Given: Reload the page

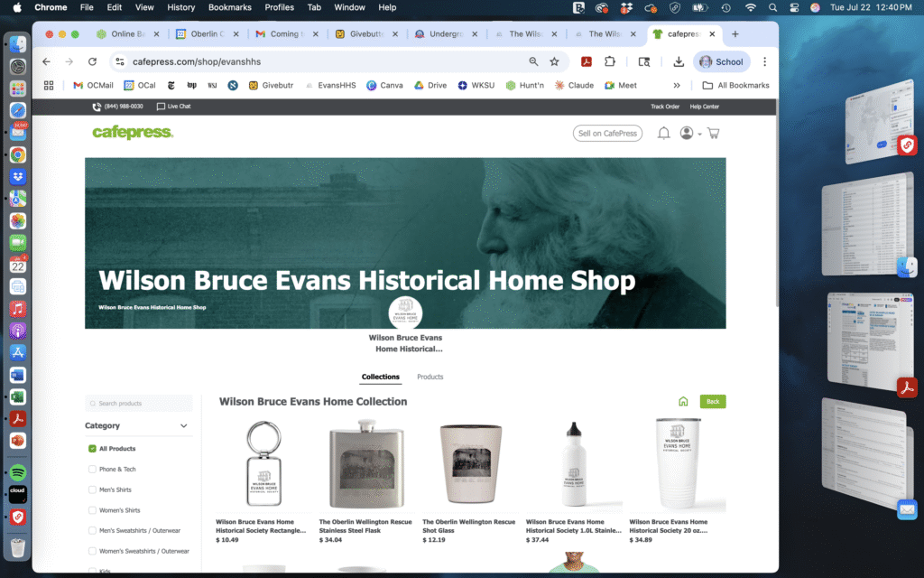Looking at the screenshot, I should coord(93,62).
